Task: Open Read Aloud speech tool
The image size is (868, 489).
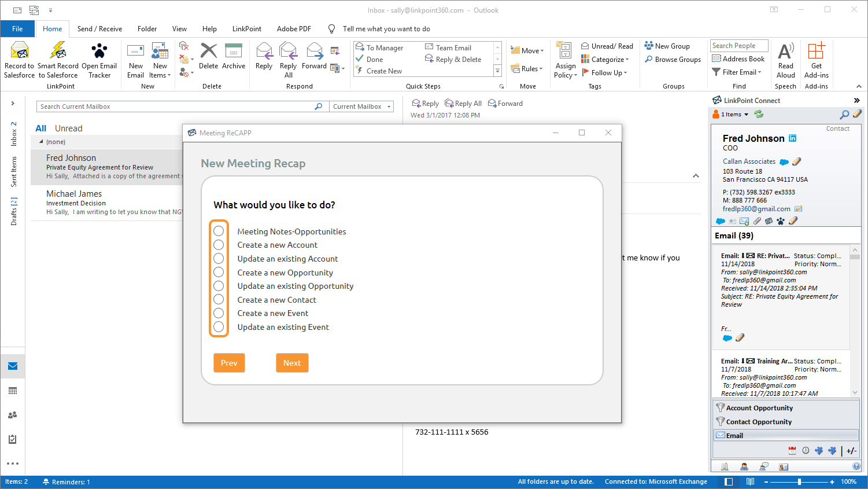Action: [786, 60]
